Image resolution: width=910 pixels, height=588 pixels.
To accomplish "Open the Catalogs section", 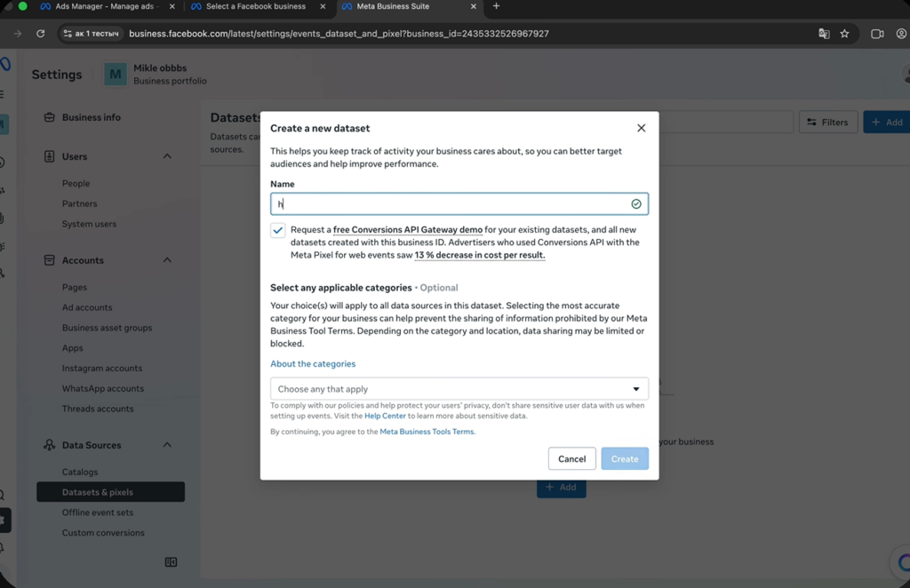I will point(80,472).
